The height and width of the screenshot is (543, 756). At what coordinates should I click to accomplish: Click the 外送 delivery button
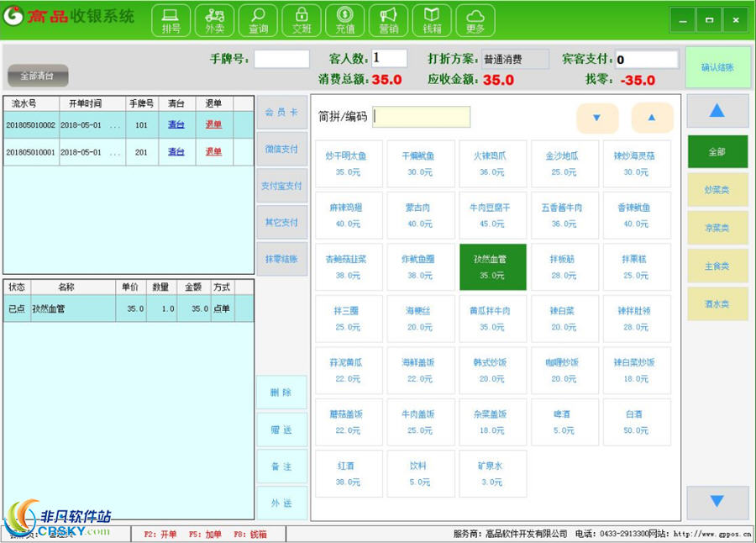(281, 503)
